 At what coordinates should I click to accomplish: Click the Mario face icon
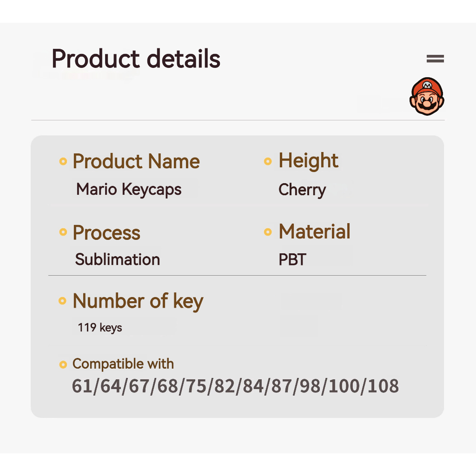[x=427, y=96]
